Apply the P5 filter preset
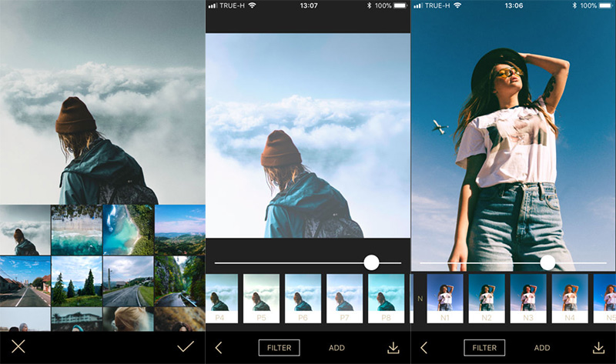The height and width of the screenshot is (364, 616). (262, 298)
